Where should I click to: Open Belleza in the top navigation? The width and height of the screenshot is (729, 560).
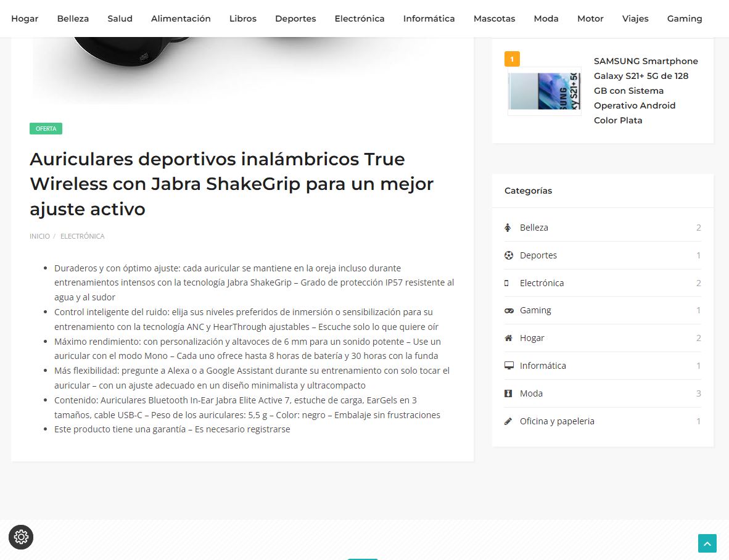coord(73,19)
